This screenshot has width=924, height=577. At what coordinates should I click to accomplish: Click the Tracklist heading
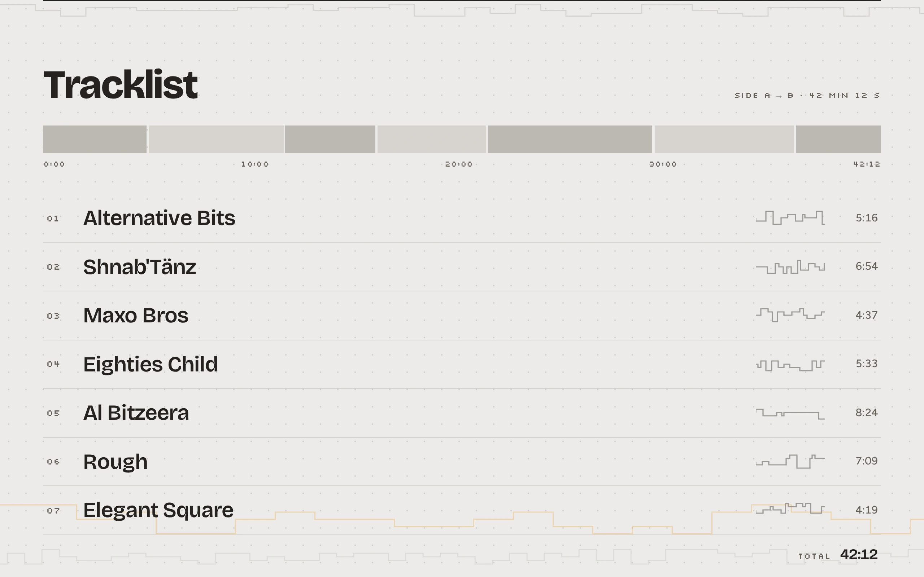click(121, 84)
